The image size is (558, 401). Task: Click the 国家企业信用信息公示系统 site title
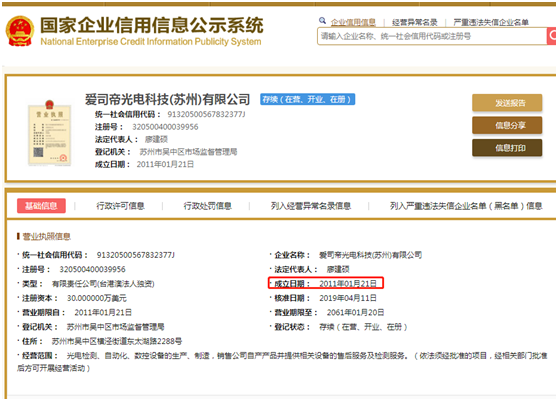tap(152, 25)
